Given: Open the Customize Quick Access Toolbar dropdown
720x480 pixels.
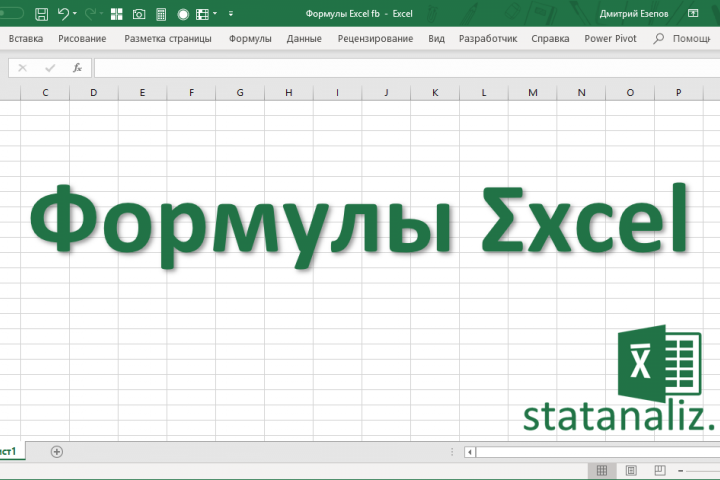Looking at the screenshot, I should (231, 14).
